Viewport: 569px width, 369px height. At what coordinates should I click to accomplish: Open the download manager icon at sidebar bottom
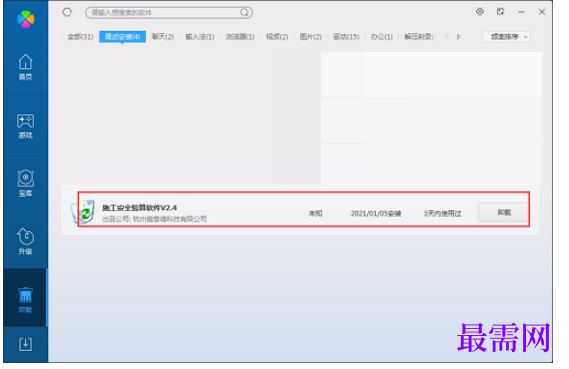click(x=25, y=344)
